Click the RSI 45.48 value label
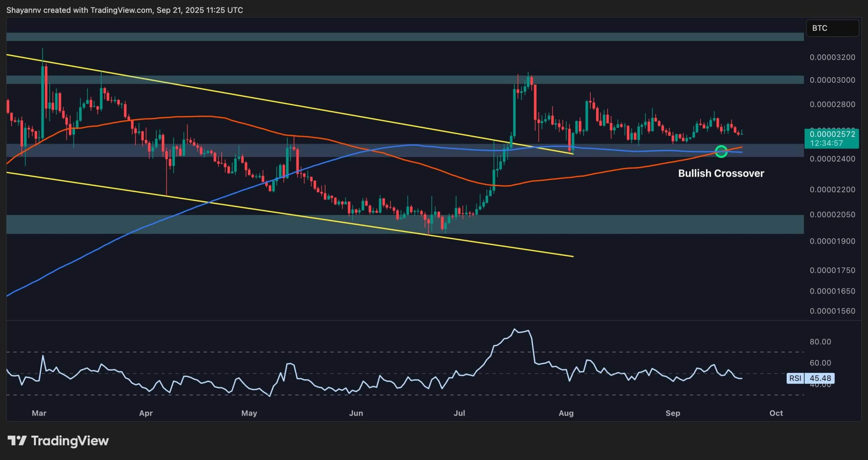Screen dimensions: 868x460 [x=810, y=378]
